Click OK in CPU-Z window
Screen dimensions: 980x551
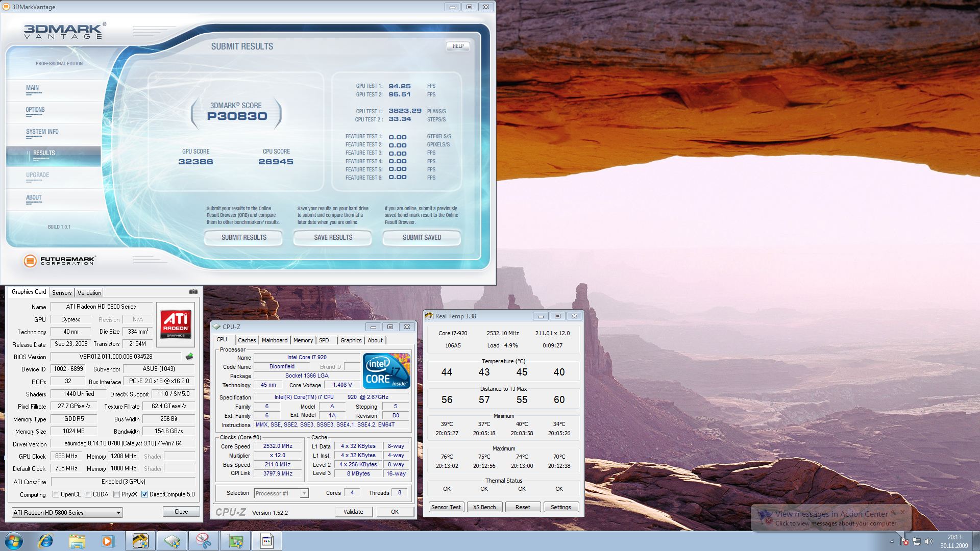point(395,512)
